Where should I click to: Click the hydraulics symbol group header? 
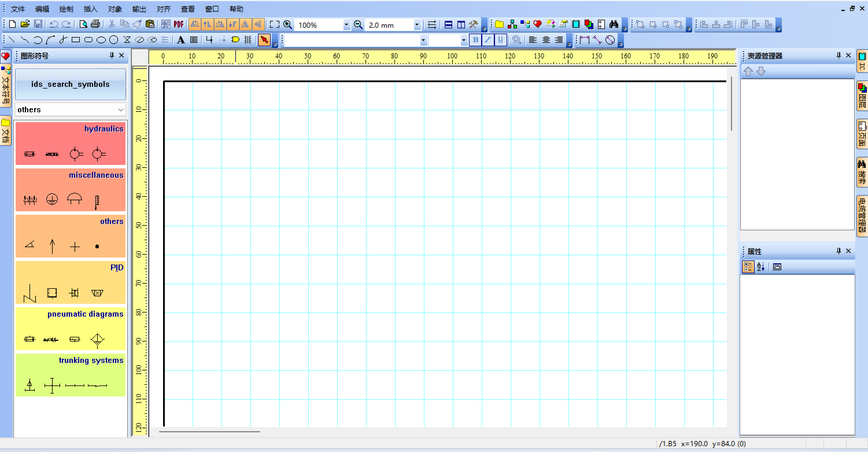point(104,128)
